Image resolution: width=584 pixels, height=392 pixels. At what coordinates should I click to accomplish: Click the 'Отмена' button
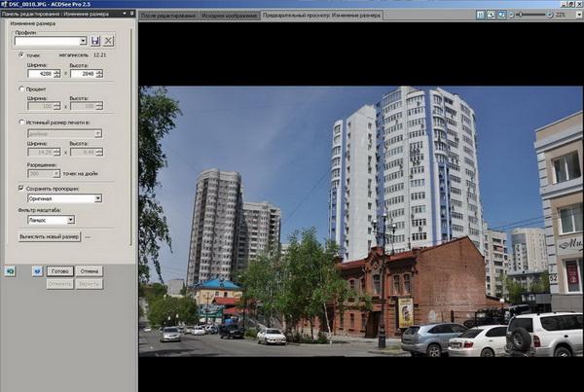[x=90, y=271]
